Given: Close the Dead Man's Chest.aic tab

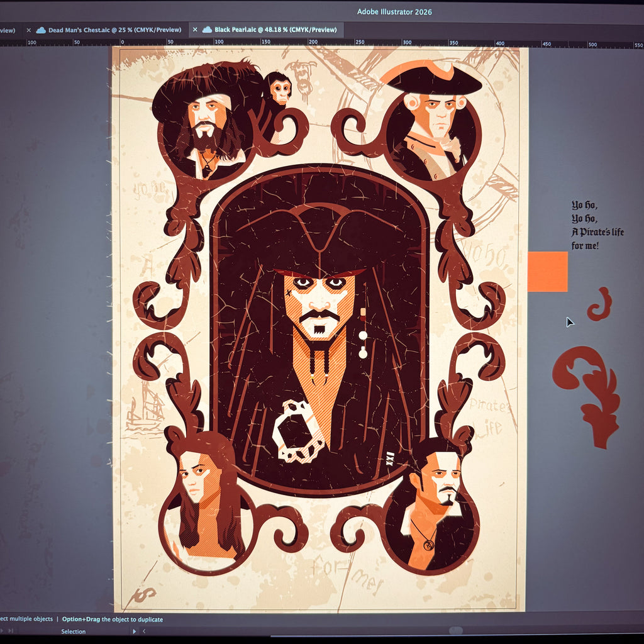Looking at the screenshot, I should (29, 30).
